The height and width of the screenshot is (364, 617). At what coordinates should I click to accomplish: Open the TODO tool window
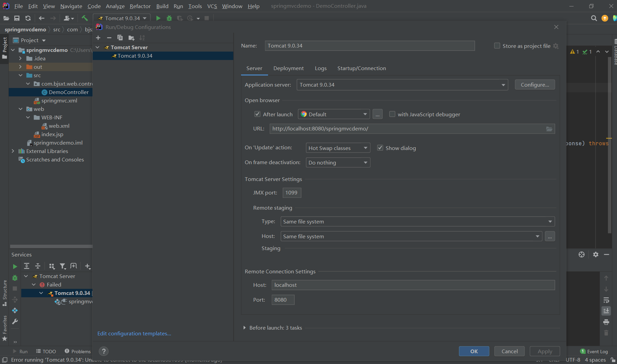(46, 351)
